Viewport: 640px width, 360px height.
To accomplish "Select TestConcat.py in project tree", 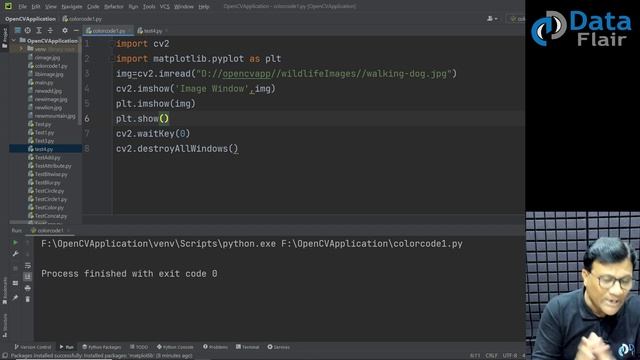I will point(47,216).
